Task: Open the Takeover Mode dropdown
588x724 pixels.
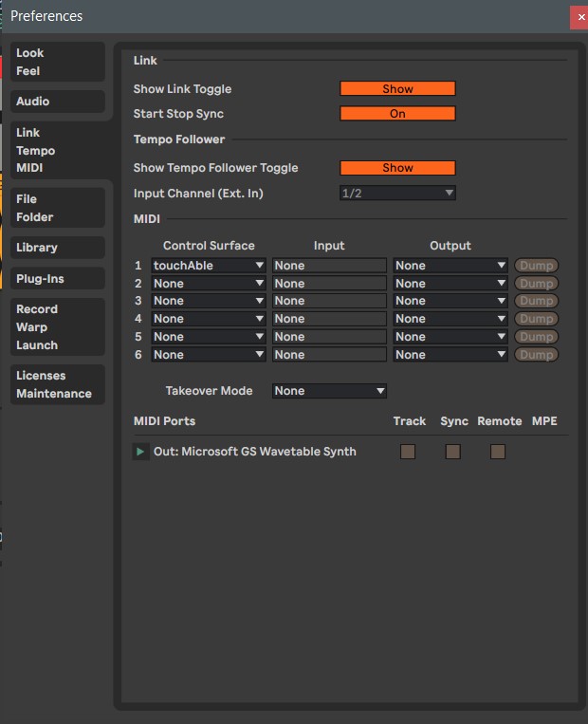Action: [329, 391]
